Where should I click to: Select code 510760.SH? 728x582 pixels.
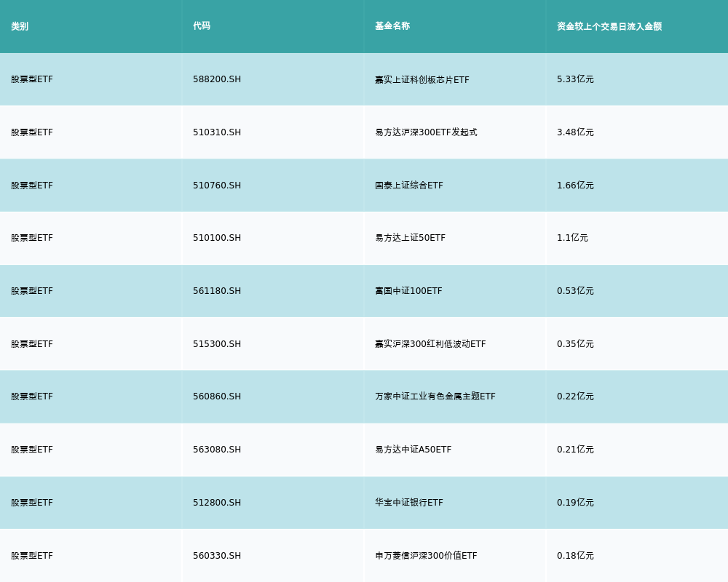pyautogui.click(x=217, y=186)
